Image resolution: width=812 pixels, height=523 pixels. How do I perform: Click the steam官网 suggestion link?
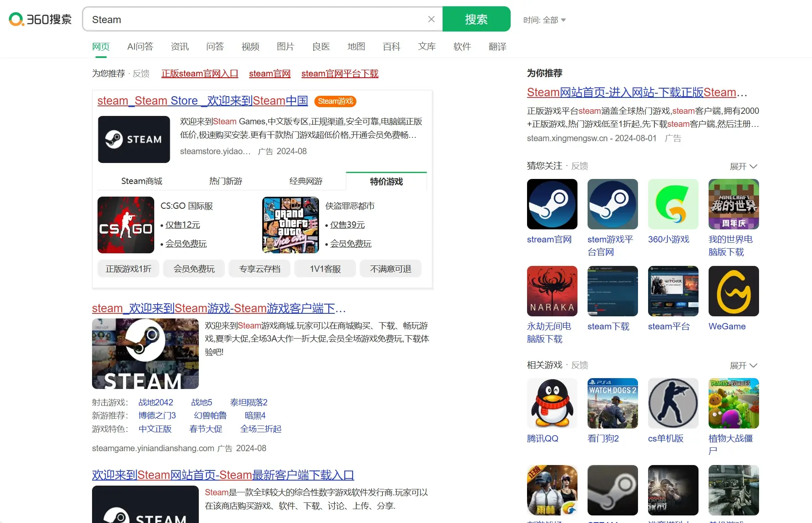[270, 74]
